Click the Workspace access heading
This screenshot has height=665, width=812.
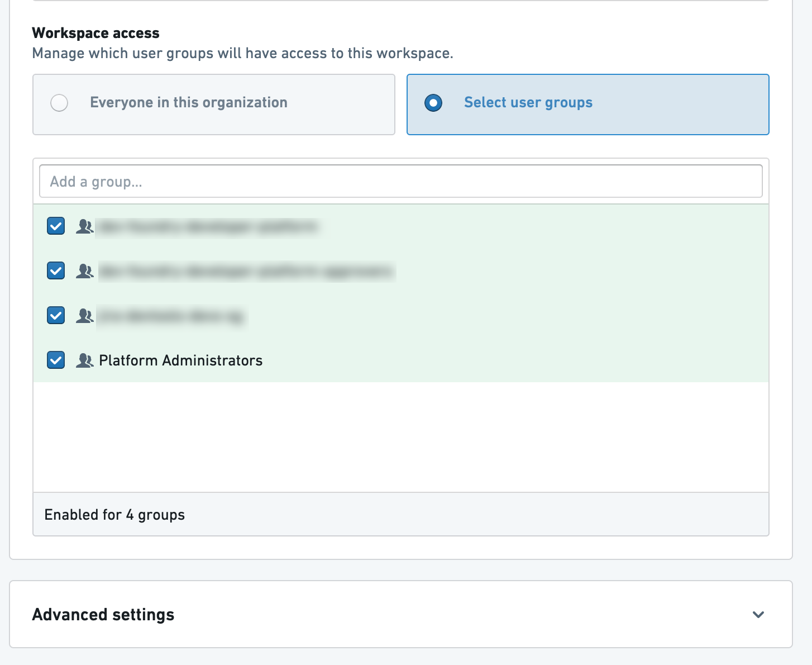pos(96,33)
